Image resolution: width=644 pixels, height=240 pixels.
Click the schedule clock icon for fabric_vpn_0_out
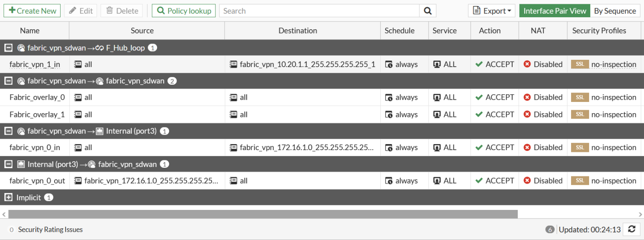tap(389, 181)
